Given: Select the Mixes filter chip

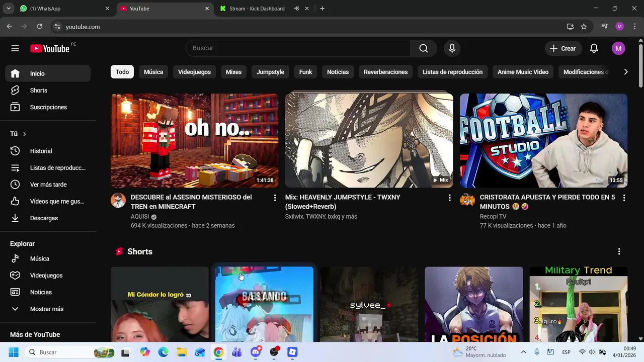Looking at the screenshot, I should tap(233, 72).
